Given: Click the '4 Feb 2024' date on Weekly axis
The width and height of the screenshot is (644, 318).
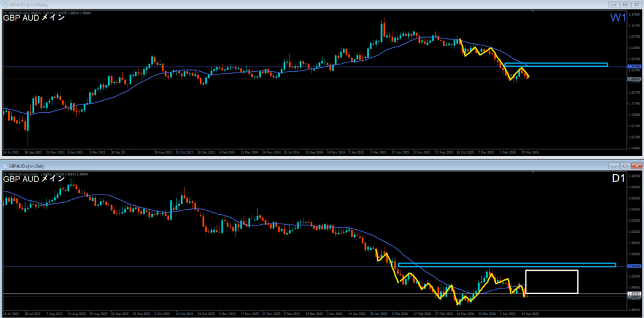Looking at the screenshot, I should click(226, 152).
